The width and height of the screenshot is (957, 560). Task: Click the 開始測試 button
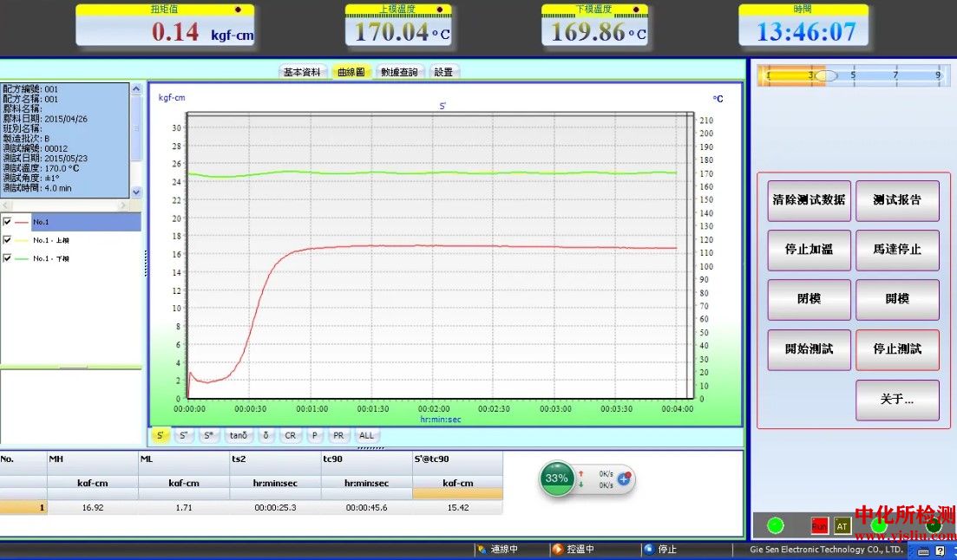(x=809, y=349)
